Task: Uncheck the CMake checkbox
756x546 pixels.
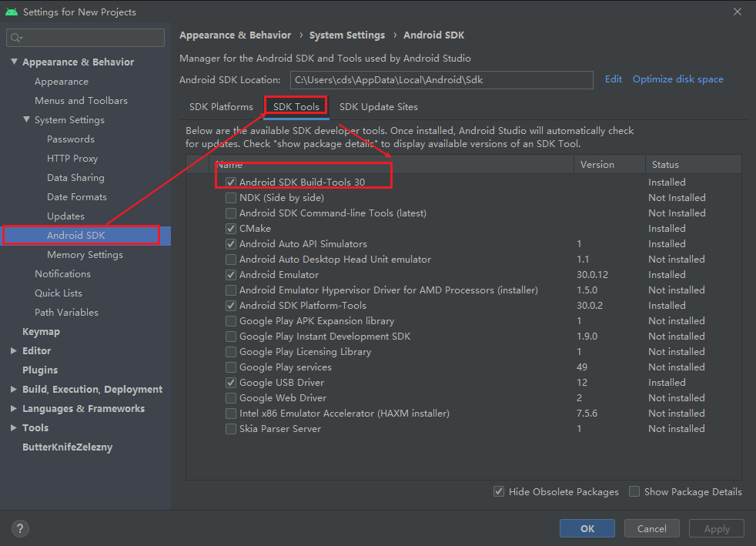Action: tap(231, 229)
